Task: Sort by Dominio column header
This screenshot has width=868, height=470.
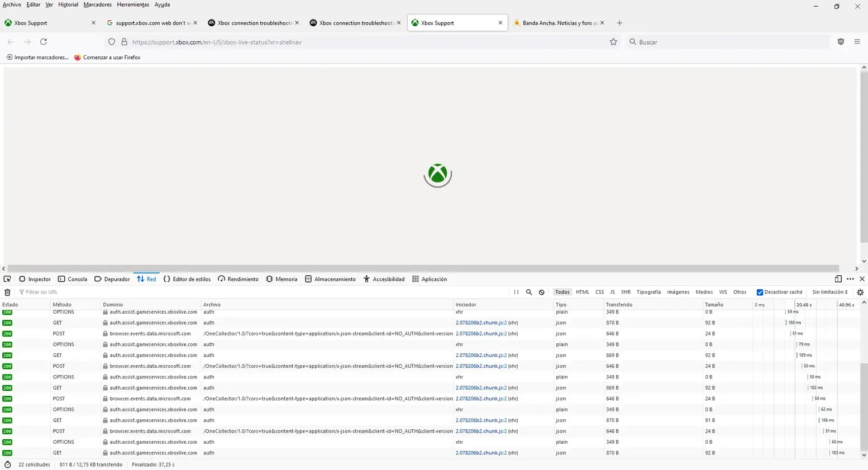Action: click(151, 305)
